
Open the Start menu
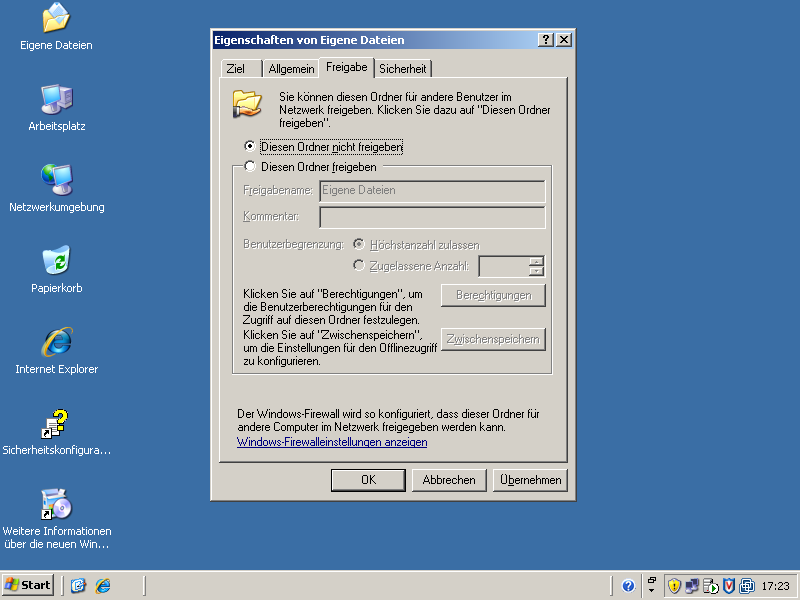[x=28, y=585]
